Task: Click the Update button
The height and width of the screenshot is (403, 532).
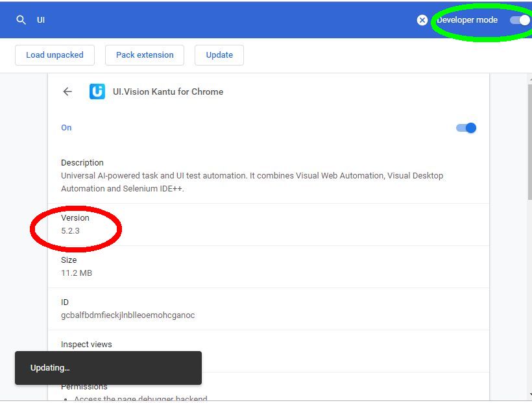Action: (x=219, y=55)
